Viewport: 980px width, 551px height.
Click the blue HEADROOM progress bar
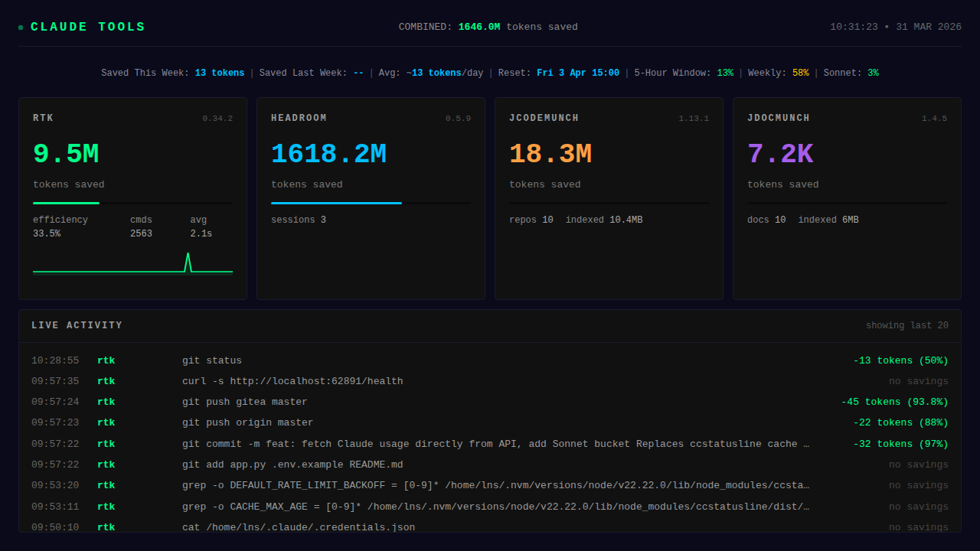tap(336, 203)
